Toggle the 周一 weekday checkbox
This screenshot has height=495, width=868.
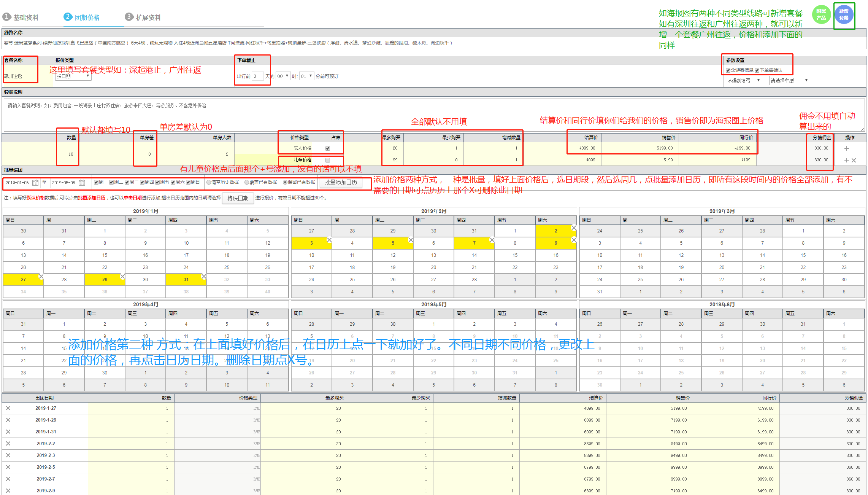(96, 182)
